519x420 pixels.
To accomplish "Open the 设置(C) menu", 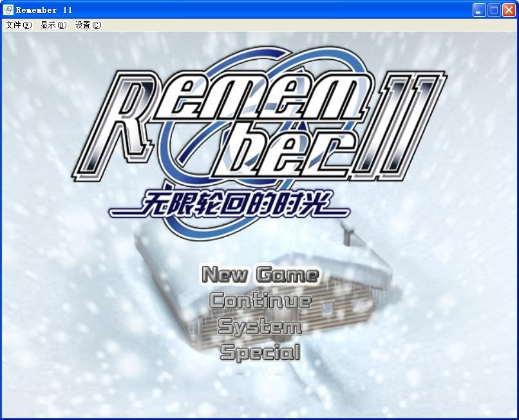I will click(88, 25).
